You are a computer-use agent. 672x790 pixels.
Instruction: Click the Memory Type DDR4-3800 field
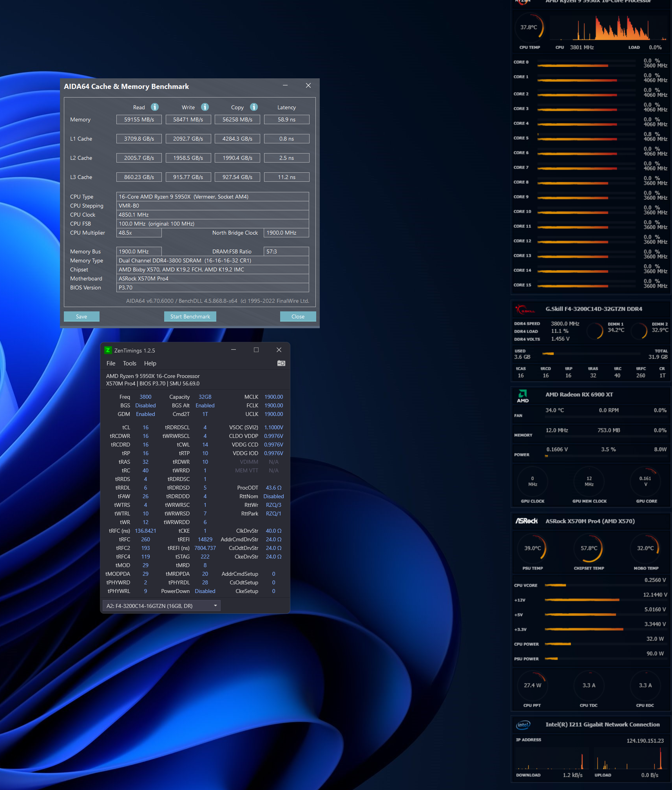pos(213,260)
